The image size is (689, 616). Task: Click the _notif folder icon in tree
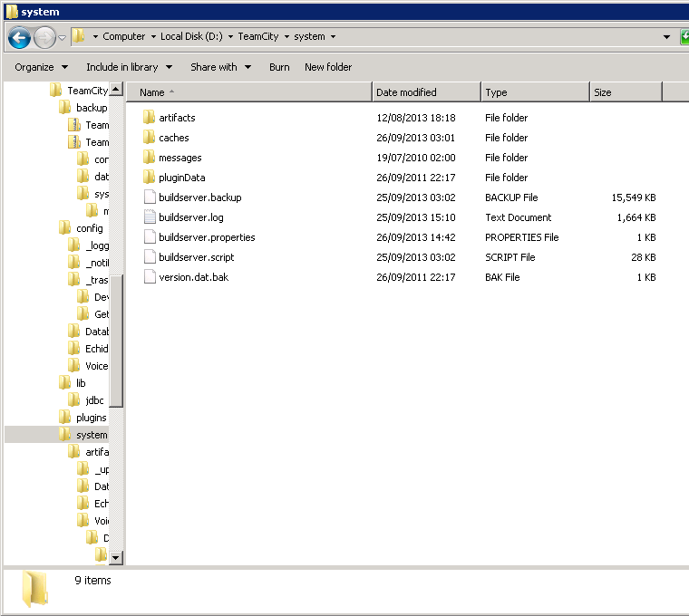[x=73, y=262]
